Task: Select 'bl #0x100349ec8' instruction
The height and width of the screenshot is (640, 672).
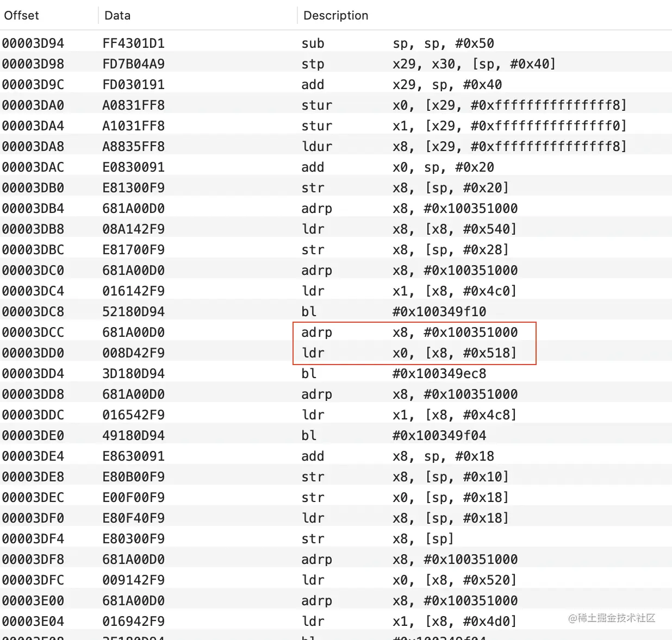Action: [394, 374]
